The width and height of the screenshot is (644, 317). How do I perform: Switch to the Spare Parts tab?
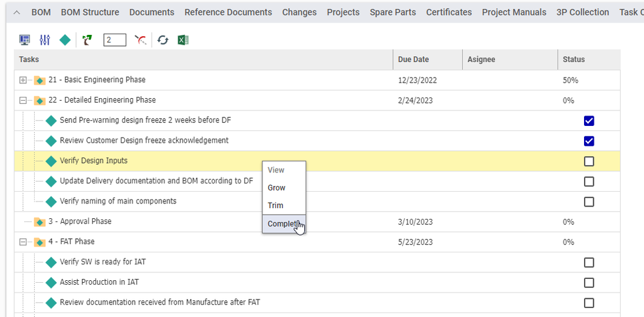(x=393, y=12)
